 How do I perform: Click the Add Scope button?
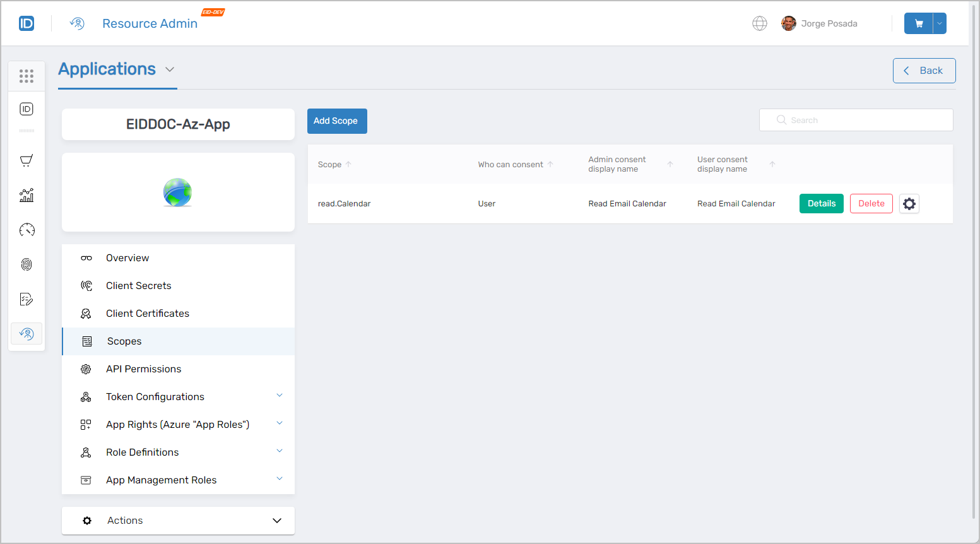(x=336, y=121)
